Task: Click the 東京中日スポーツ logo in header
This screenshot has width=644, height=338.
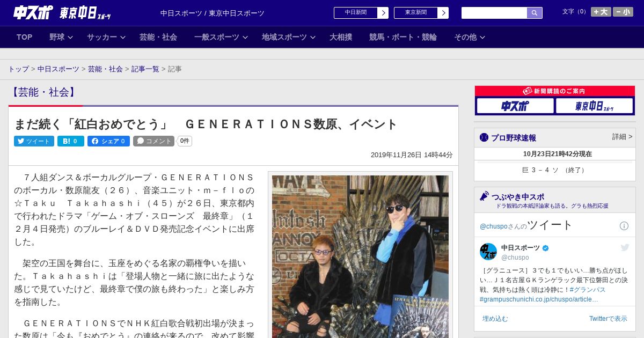Action: click(x=85, y=13)
